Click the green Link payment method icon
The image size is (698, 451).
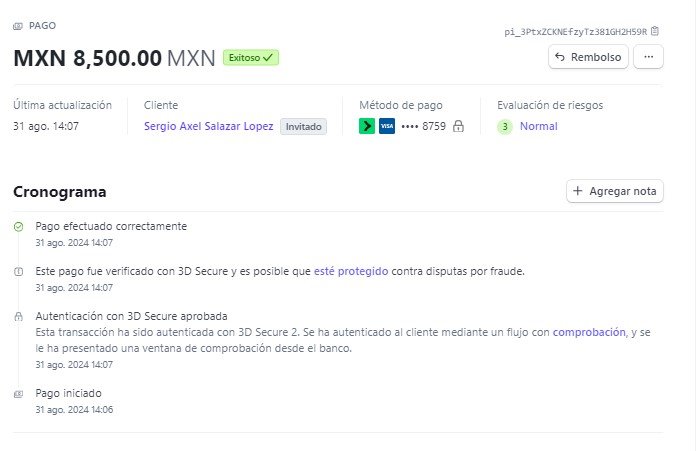click(367, 126)
